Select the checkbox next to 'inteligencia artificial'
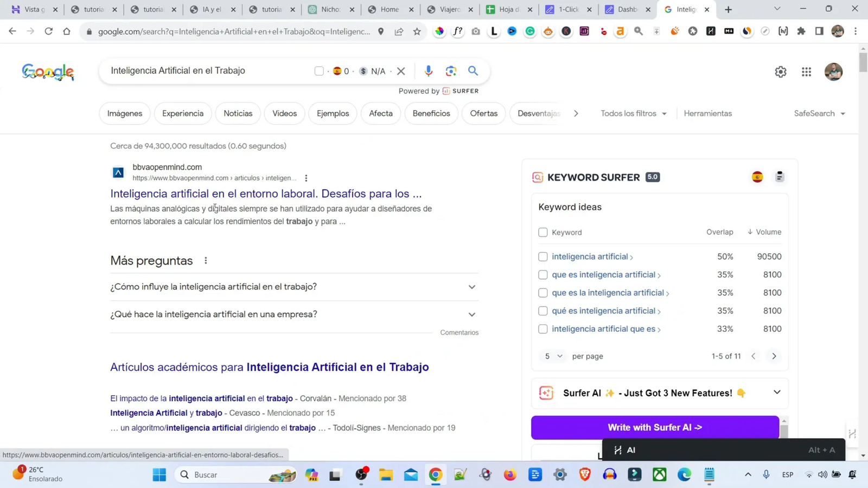868x488 pixels. coord(542,256)
